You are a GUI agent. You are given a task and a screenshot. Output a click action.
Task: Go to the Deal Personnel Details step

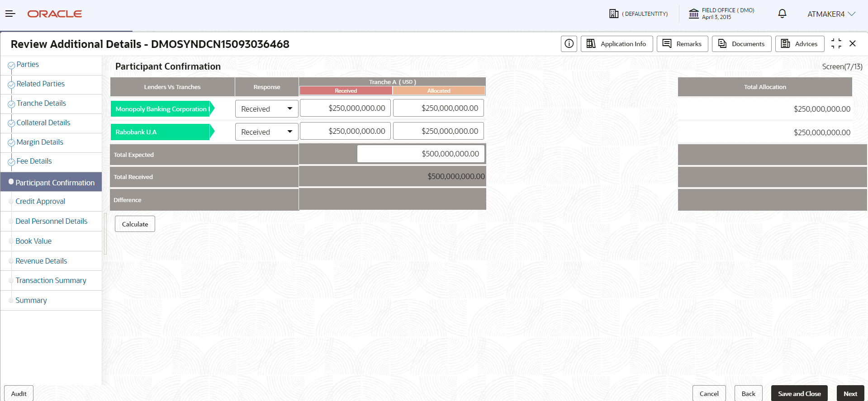51,221
